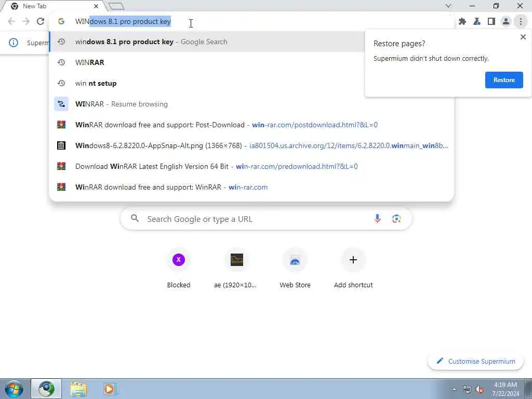Open the Chrome Labs flask icon
The width and height of the screenshot is (532, 399).
pos(477,21)
